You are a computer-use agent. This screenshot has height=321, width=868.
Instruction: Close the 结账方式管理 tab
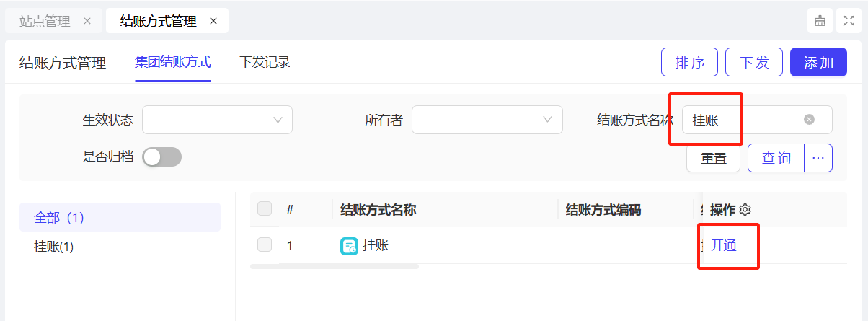click(213, 21)
